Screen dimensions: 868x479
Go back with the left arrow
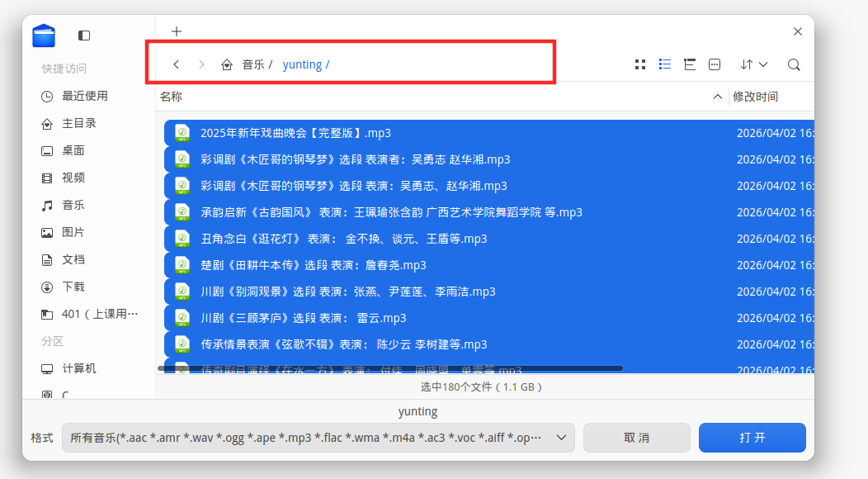click(x=176, y=64)
